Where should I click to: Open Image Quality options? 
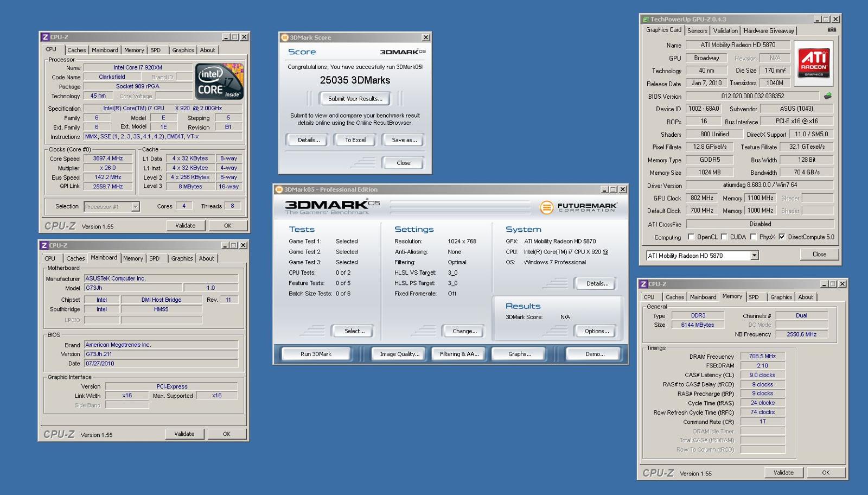coord(399,354)
